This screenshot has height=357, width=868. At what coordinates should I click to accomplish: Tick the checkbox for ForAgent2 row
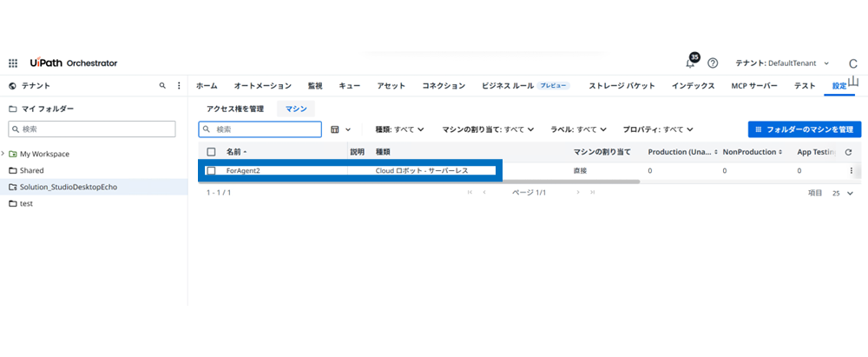pos(211,171)
